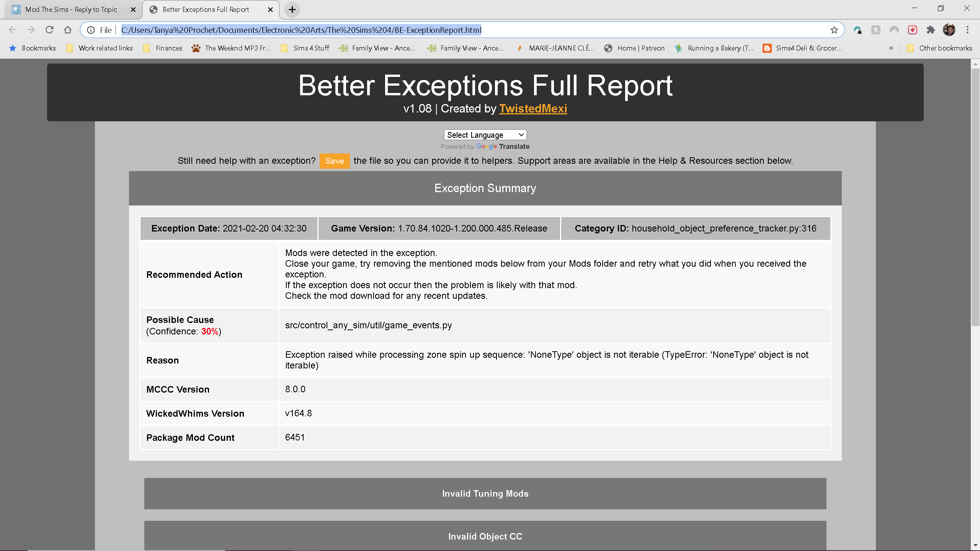Viewport: 980px width, 551px height.
Task: Close the Mod The Sims tab
Action: click(x=133, y=10)
